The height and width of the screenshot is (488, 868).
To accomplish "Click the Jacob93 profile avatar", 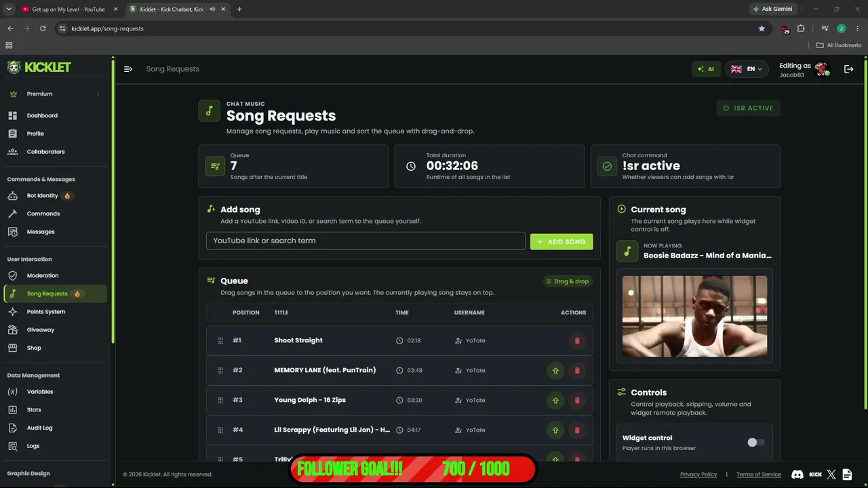I will click(x=822, y=69).
